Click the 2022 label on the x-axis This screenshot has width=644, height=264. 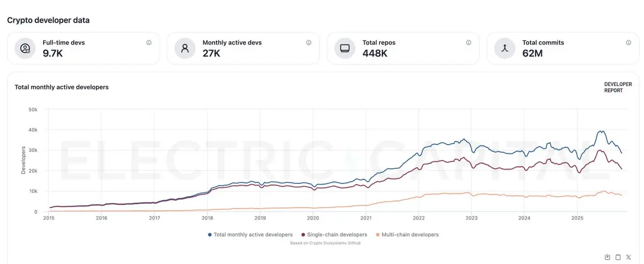coord(419,218)
